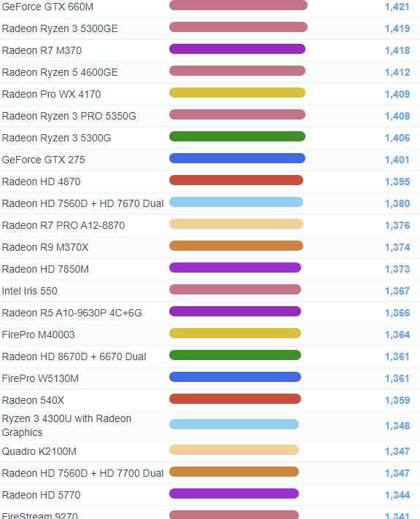Click the 1,412 score value
The width and height of the screenshot is (420, 519).
(x=397, y=72)
